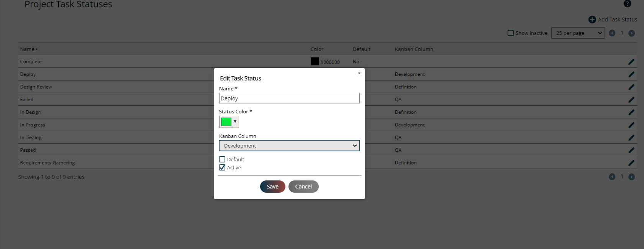
Task: Click the Name input field containing Deploy
Action: [x=289, y=98]
